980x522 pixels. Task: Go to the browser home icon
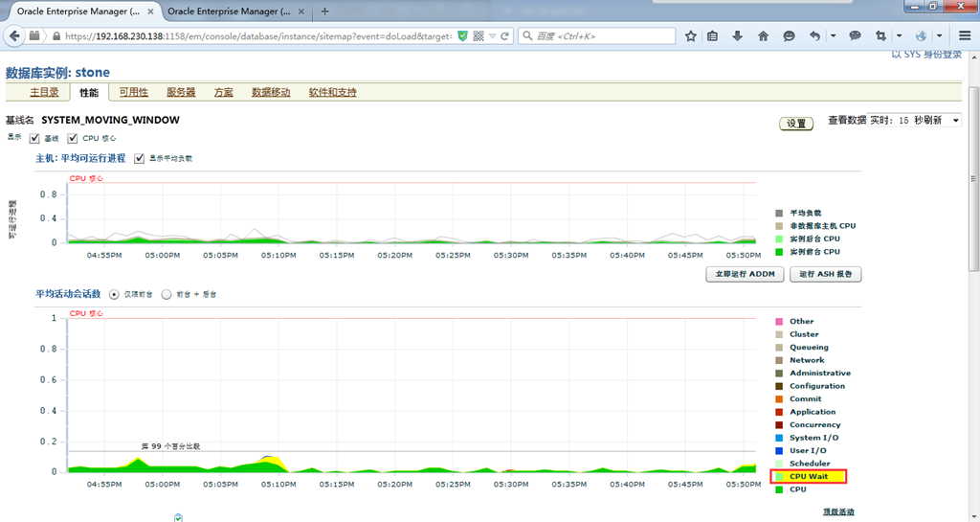(763, 35)
